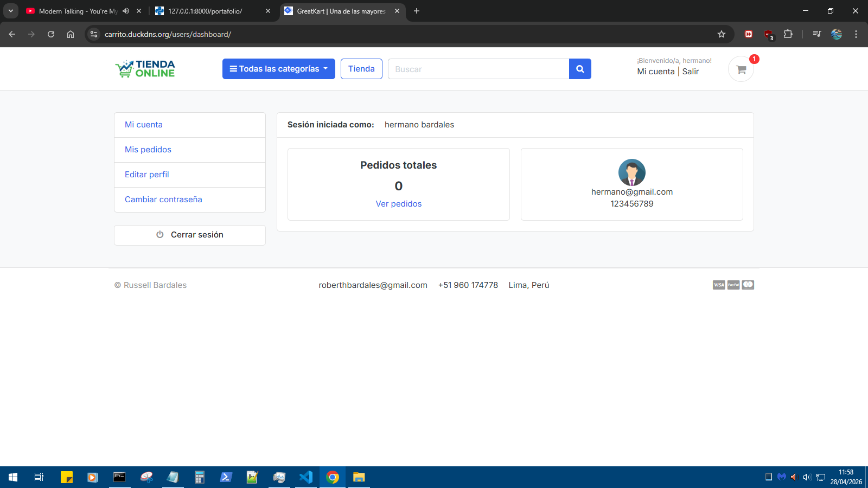
Task: Open the tab search dropdown arrow
Action: pos(10,11)
